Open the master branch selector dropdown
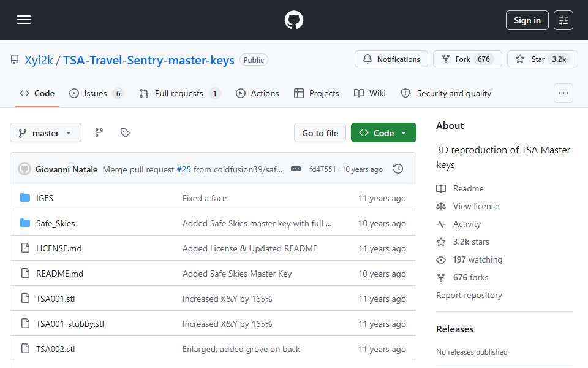Screen dimensions: 588x368 pyautogui.click(x=46, y=133)
